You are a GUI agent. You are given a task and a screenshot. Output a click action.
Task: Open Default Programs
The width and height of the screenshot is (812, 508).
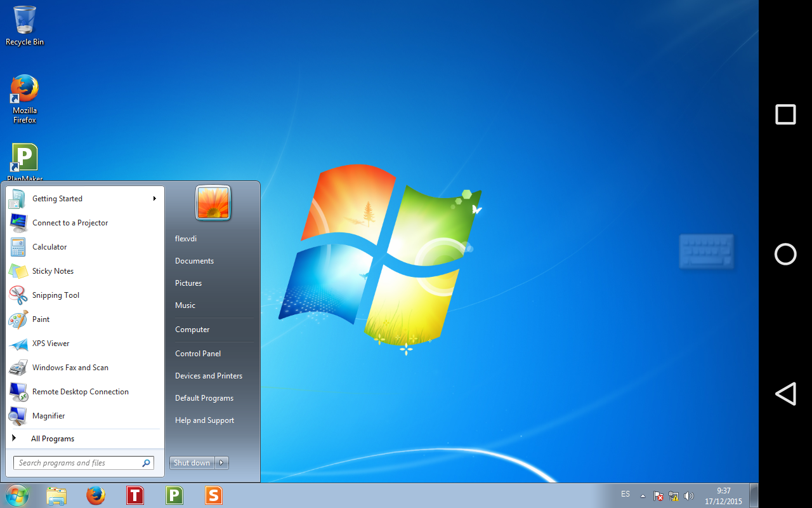[x=204, y=398]
